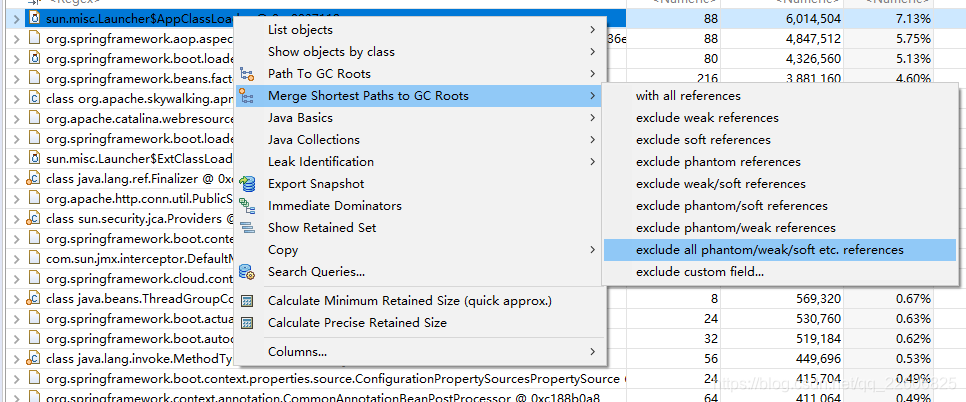
Task: Expand the sun.misc.Launcher$AppClassLoader row
Action: click(x=16, y=19)
